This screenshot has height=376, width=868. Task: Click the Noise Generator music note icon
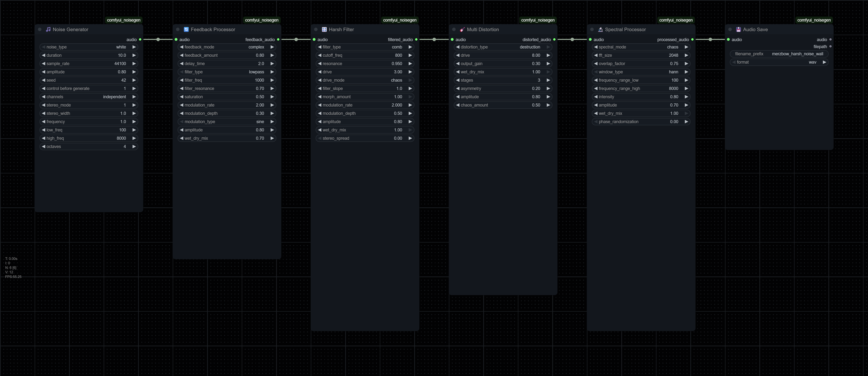pos(48,29)
